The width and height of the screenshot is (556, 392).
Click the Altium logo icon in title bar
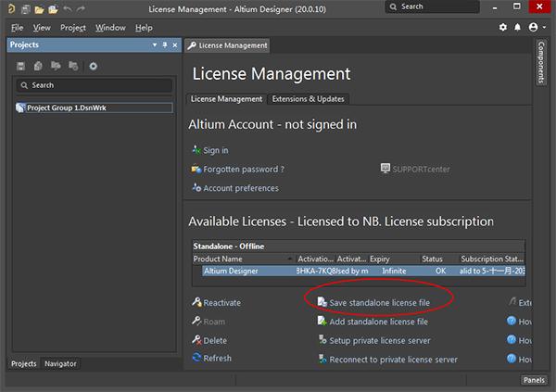[11, 8]
